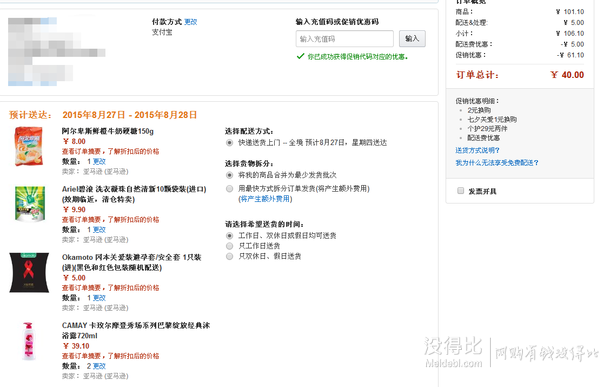
Task: Click 支付宝 payment method text
Action: tap(162, 32)
